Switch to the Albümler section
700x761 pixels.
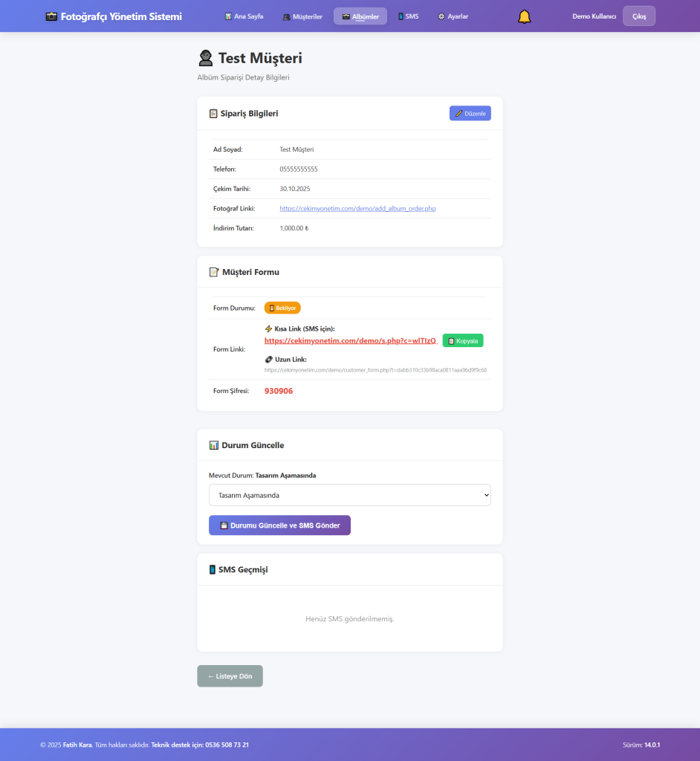pos(360,16)
